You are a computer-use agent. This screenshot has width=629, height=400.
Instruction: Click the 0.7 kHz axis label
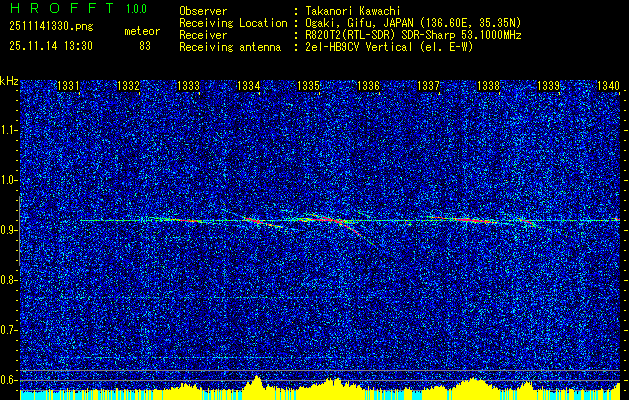click(8, 330)
